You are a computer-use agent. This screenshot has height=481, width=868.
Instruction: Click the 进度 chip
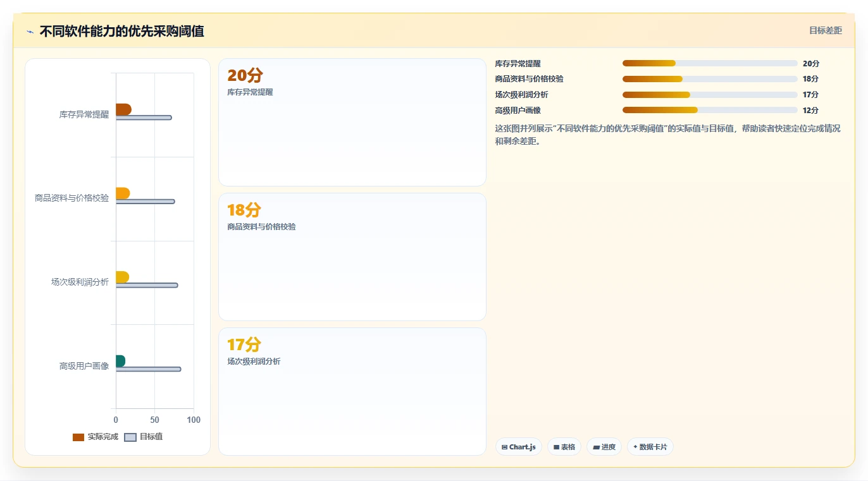click(x=604, y=447)
